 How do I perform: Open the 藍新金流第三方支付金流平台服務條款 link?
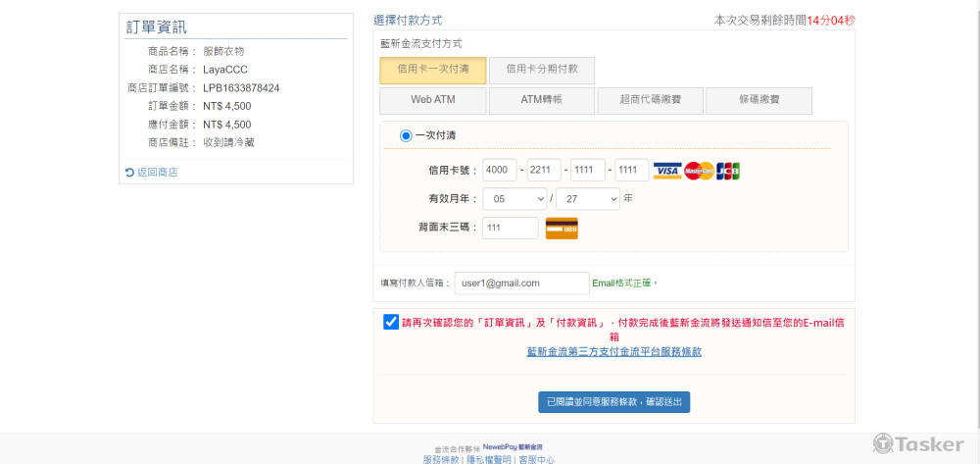[613, 351]
